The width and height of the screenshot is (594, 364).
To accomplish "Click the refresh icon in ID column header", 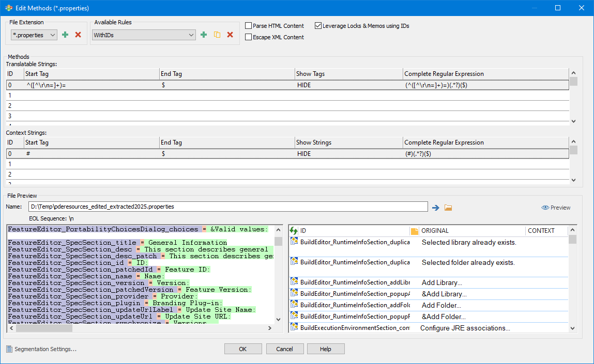I will [294, 231].
